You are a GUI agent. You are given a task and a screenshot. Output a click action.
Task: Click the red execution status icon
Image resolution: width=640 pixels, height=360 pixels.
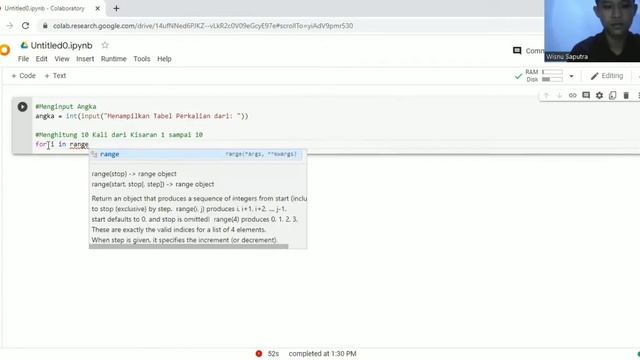(258, 353)
